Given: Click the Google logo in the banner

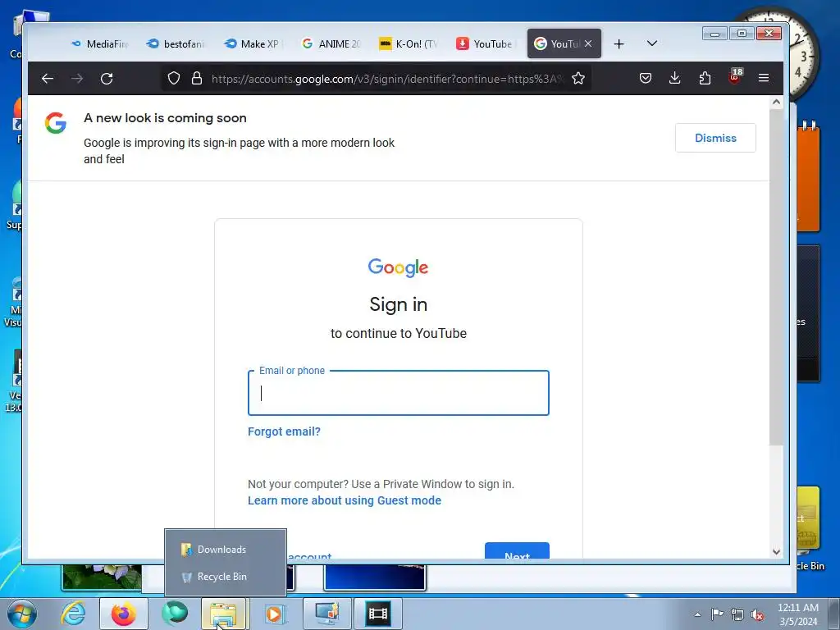Looking at the screenshot, I should point(56,123).
